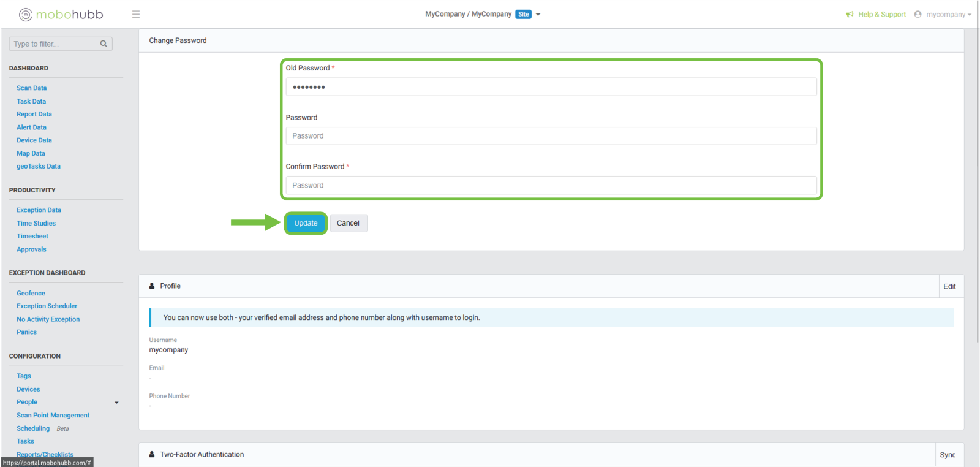Open Exception Scheduler in the sidebar
Viewport: 980px width, 467px height.
(x=47, y=306)
